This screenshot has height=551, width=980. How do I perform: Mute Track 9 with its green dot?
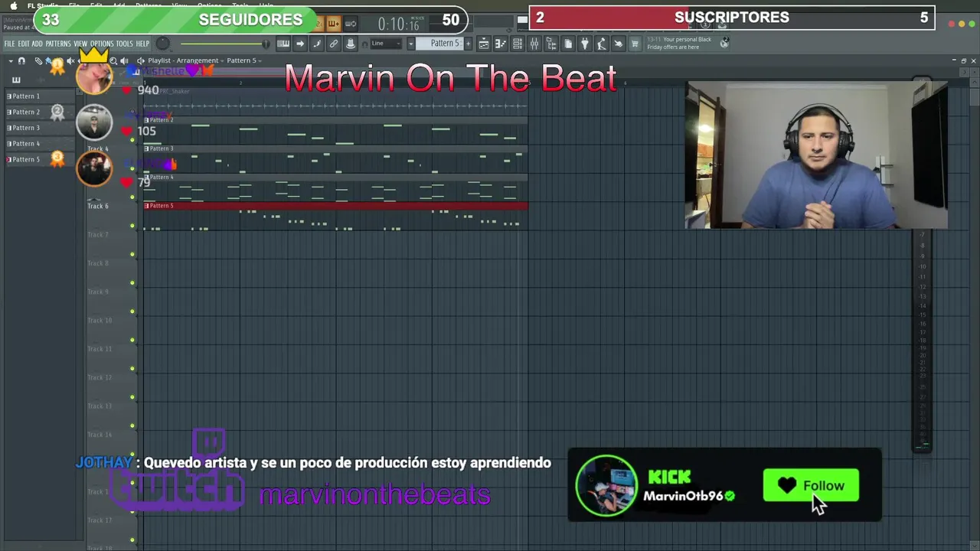[x=132, y=311]
